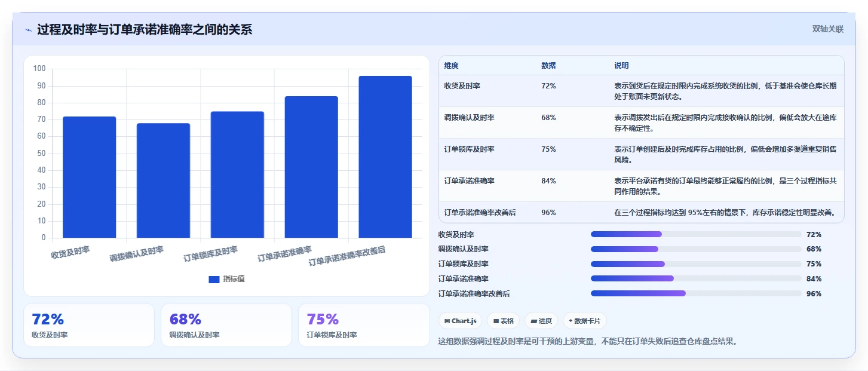The width and height of the screenshot is (868, 371).
Task: Click the 订单承诺准确率 bar in chart
Action: [x=311, y=167]
